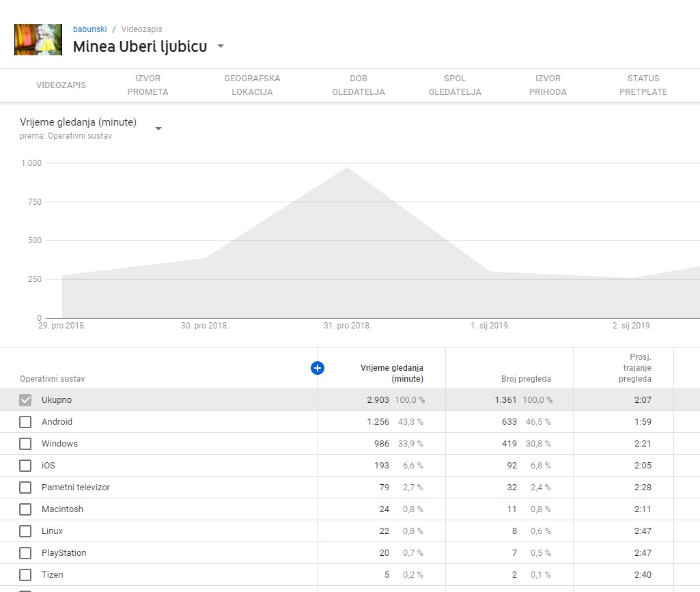The width and height of the screenshot is (700, 592).
Task: Switch to the VIDEOZAPIS tab
Action: click(x=61, y=85)
